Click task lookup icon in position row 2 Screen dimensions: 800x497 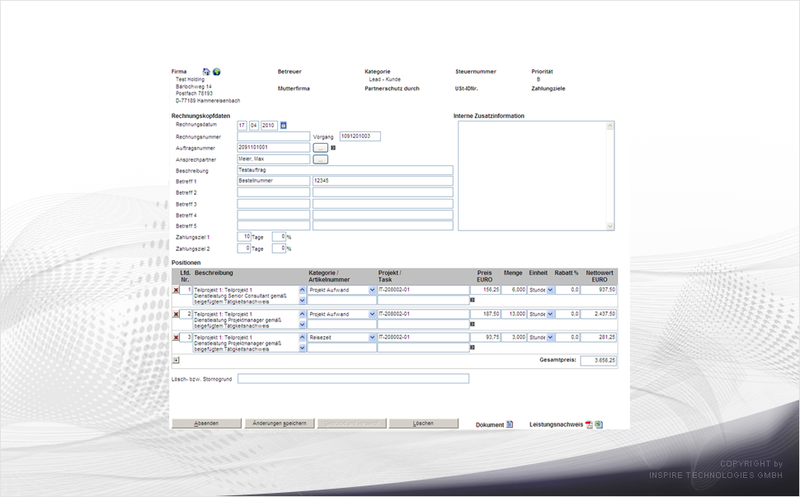472,324
